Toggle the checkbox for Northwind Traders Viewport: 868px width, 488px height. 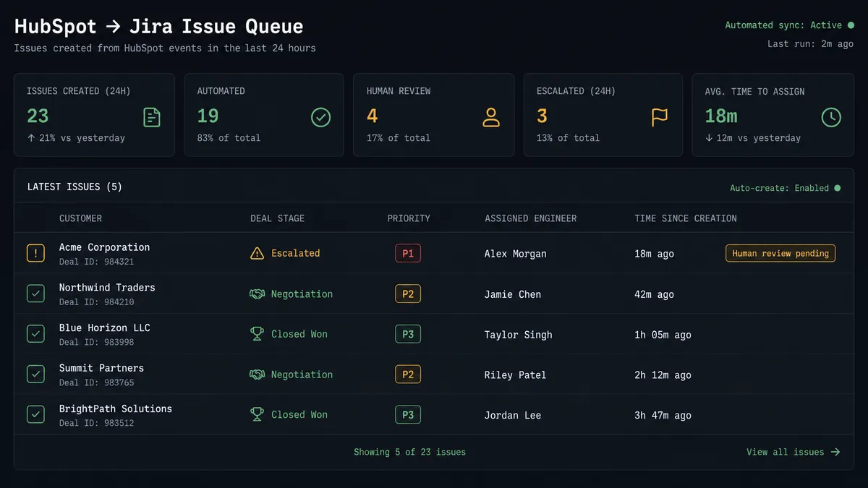pos(35,294)
